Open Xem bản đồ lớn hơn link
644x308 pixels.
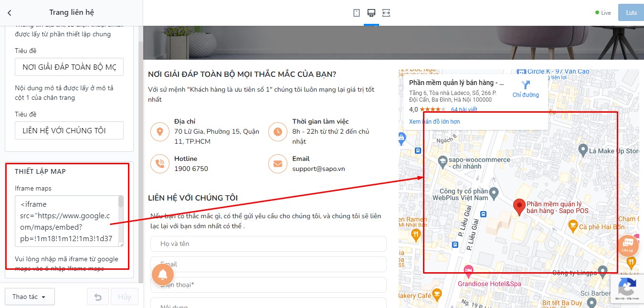(x=434, y=122)
